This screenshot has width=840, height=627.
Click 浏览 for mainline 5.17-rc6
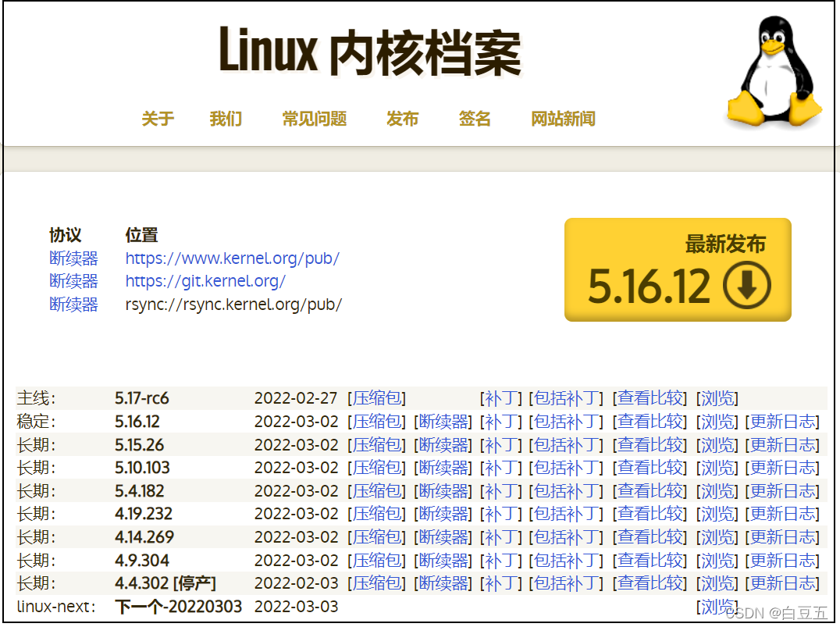(717, 398)
